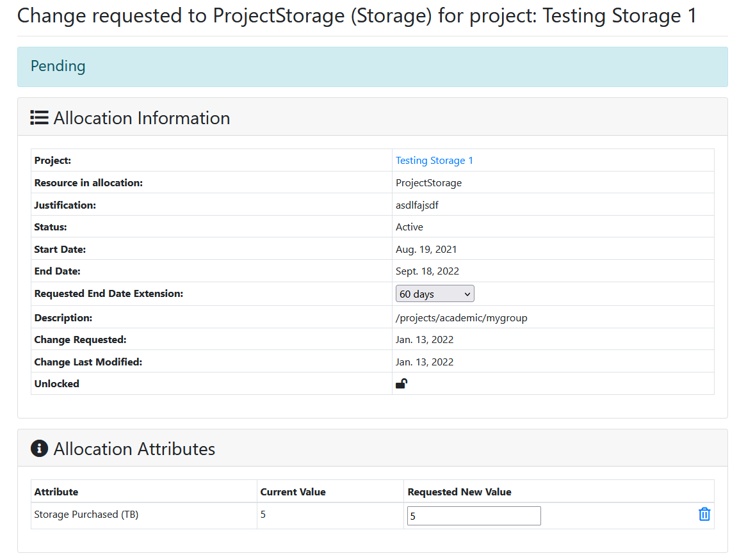Open the Requested End Date Extension dropdown
The height and width of the screenshot is (560, 746).
435,294
